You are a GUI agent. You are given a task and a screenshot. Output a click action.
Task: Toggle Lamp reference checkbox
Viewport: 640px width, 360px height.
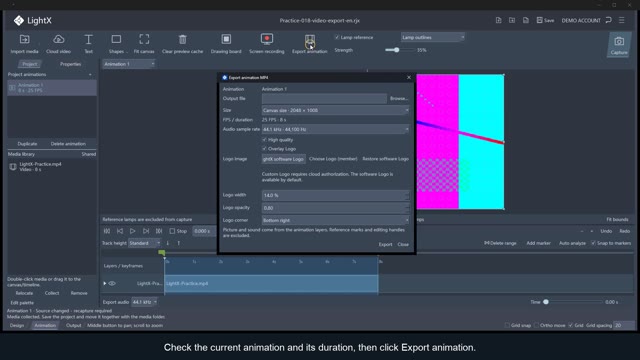click(x=337, y=37)
